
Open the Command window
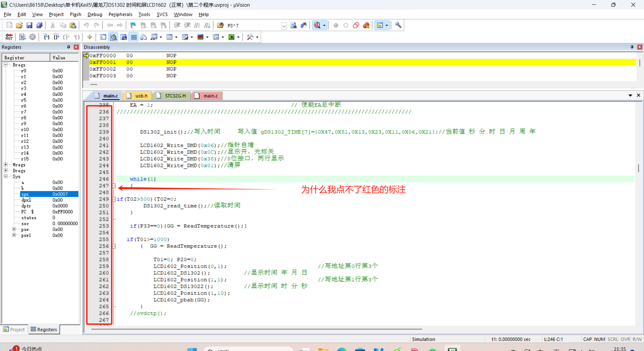(x=103, y=37)
